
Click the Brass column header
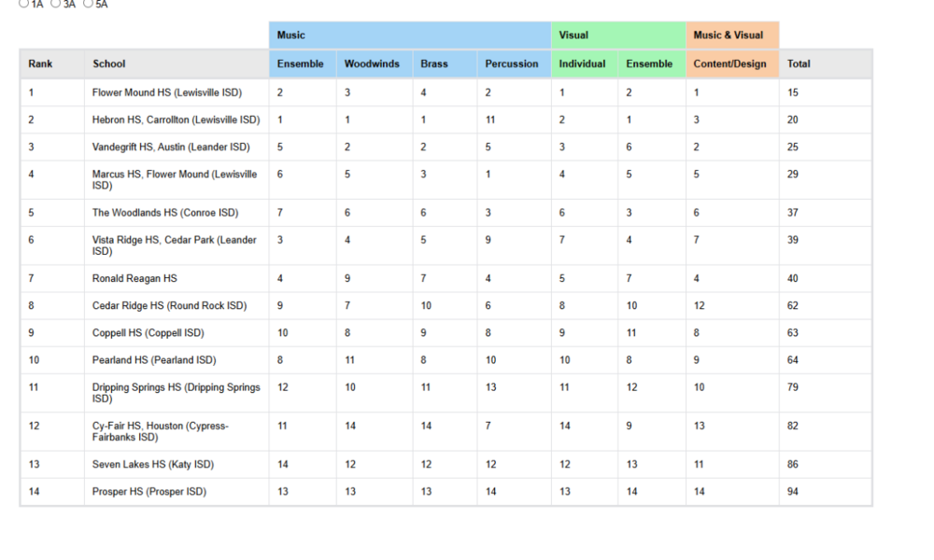pyautogui.click(x=434, y=63)
